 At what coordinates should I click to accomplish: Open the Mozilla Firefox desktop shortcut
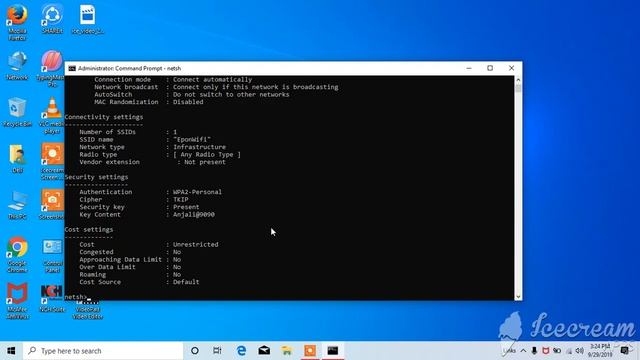(17, 22)
